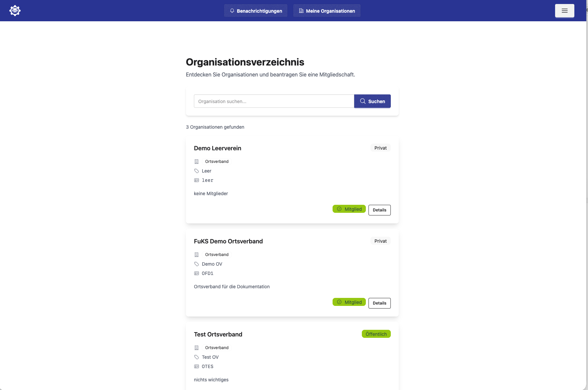Open the hamburger menu top right
The height and width of the screenshot is (390, 588).
564,11
